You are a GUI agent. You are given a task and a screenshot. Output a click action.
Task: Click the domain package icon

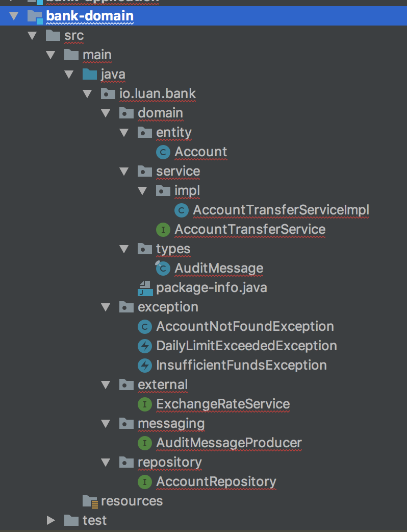tap(126, 113)
